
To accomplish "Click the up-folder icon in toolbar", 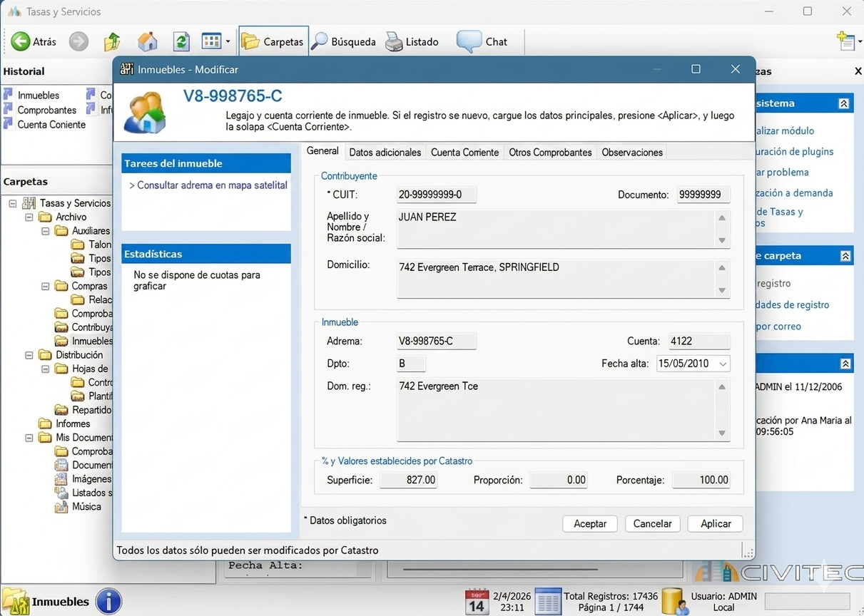I will pos(112,41).
